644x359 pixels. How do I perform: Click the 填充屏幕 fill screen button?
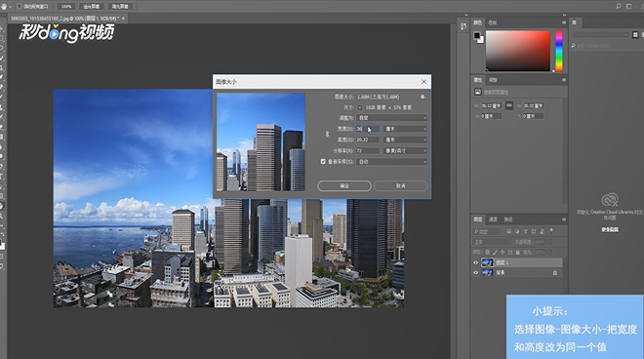pos(120,6)
